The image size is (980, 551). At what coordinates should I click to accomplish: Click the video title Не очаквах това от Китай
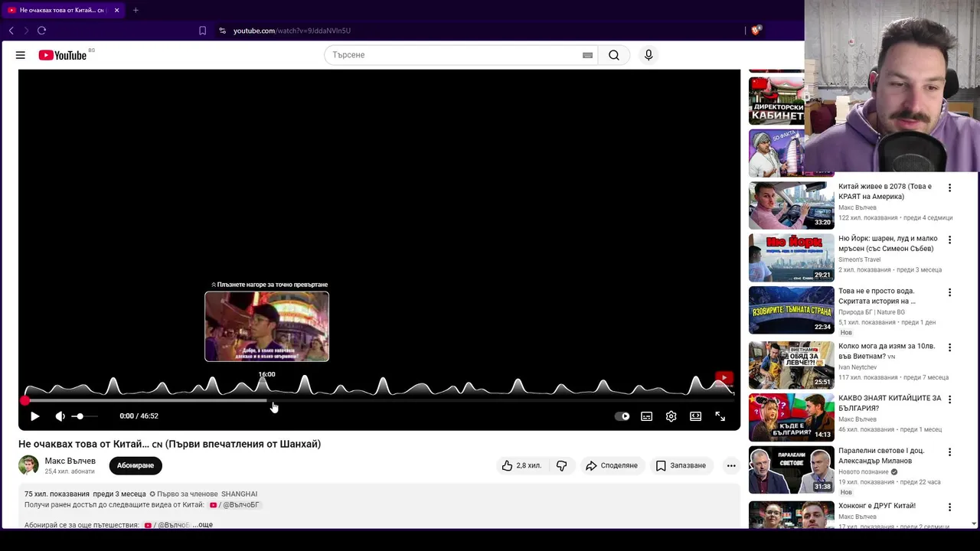(x=169, y=444)
